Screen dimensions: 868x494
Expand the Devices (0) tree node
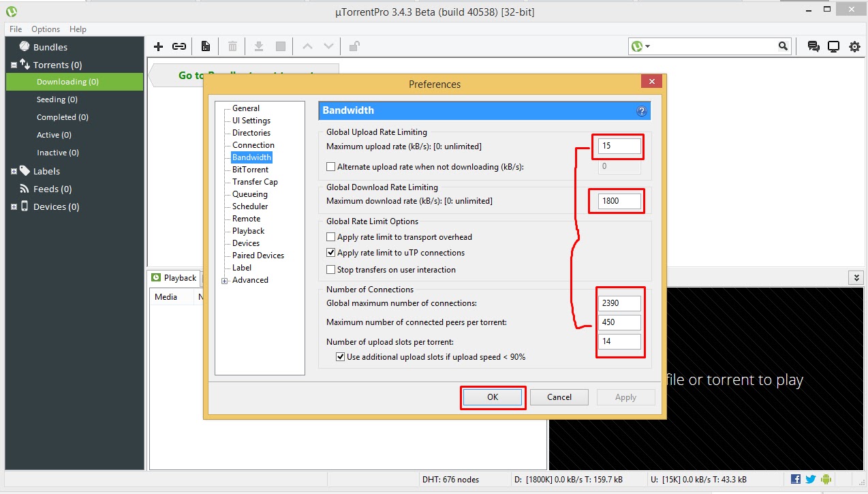[x=14, y=207]
